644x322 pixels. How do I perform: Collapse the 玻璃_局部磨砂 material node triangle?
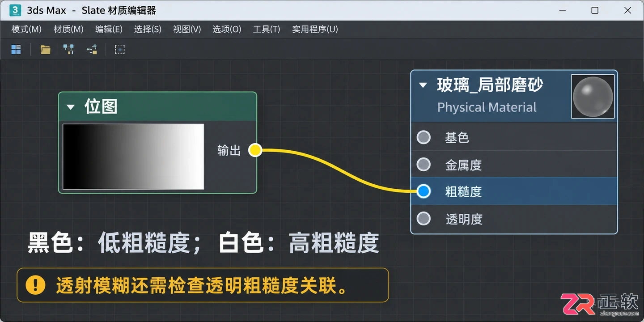point(423,85)
